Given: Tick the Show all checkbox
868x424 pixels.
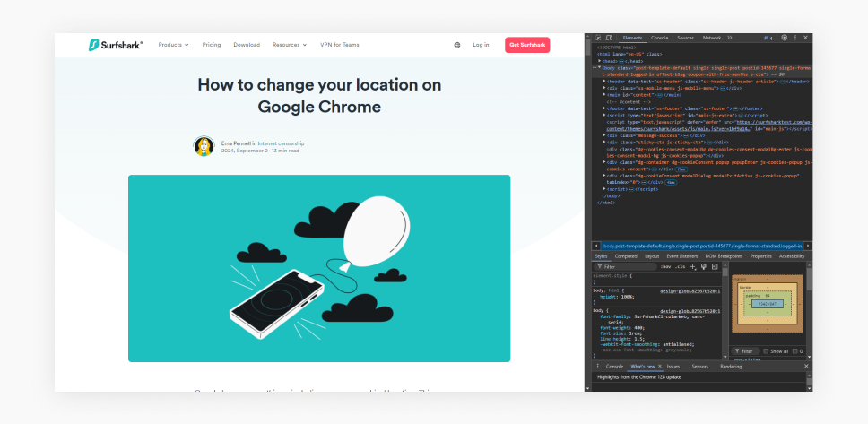Looking at the screenshot, I should (x=766, y=351).
